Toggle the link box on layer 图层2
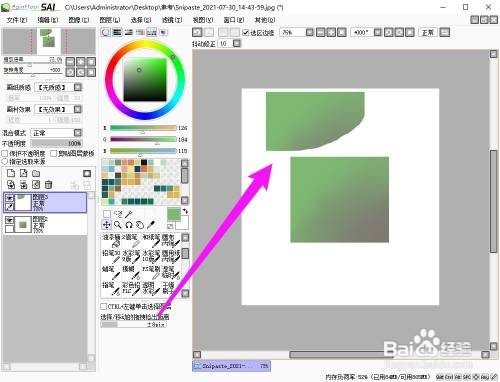 [x=10, y=228]
